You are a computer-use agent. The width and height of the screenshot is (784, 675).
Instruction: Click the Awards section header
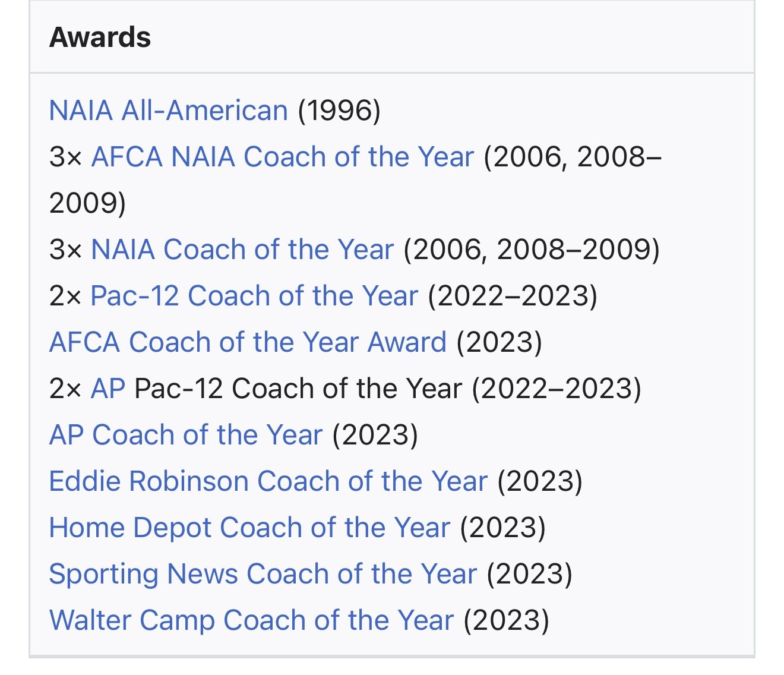[x=100, y=37]
